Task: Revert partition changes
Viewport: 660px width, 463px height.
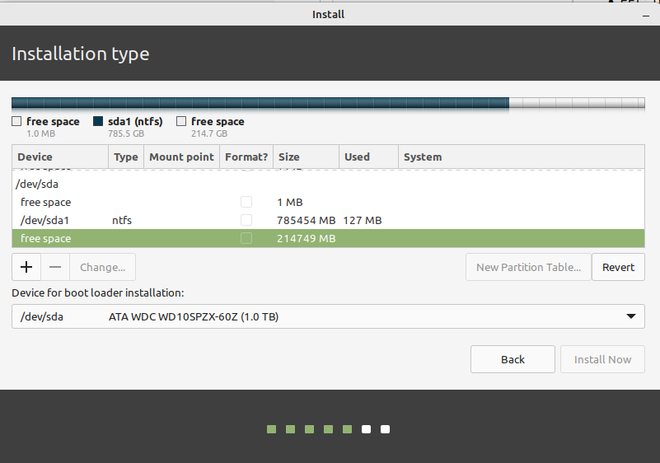Action: tap(618, 267)
